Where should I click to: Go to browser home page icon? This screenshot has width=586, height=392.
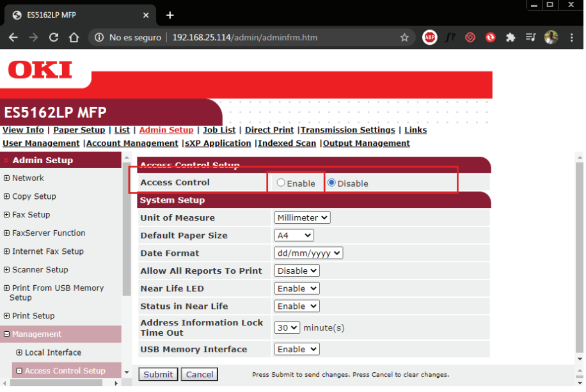pyautogui.click(x=74, y=38)
